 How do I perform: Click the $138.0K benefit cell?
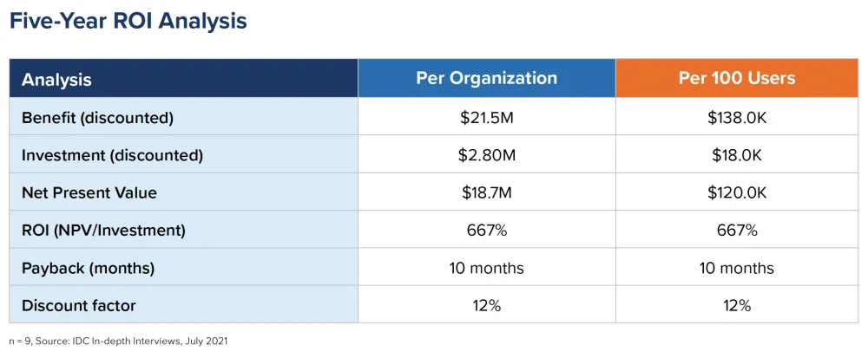(x=737, y=117)
